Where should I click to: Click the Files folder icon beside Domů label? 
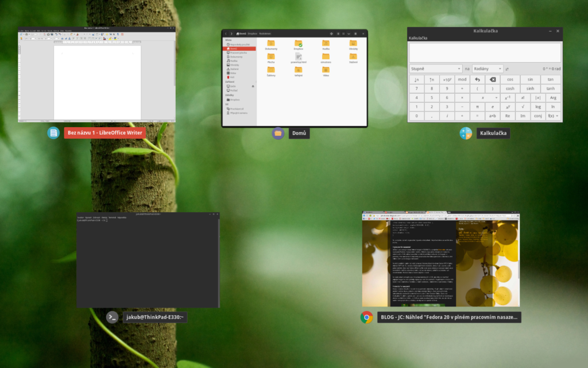pos(278,133)
